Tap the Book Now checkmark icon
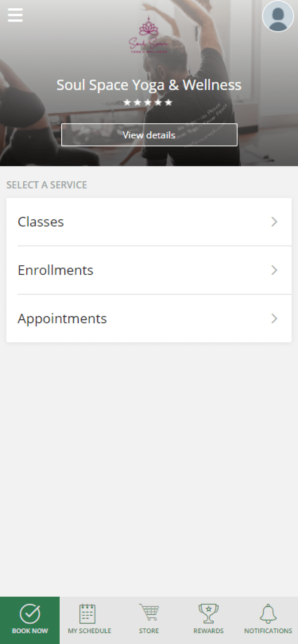 (x=30, y=613)
